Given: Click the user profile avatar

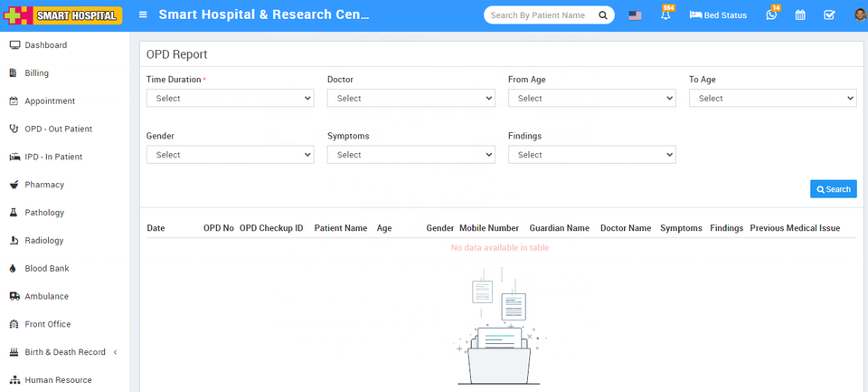Looking at the screenshot, I should (859, 15).
